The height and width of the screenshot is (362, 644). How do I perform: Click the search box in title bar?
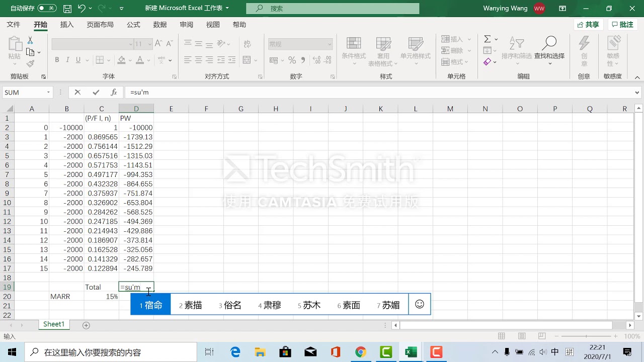[333, 9]
